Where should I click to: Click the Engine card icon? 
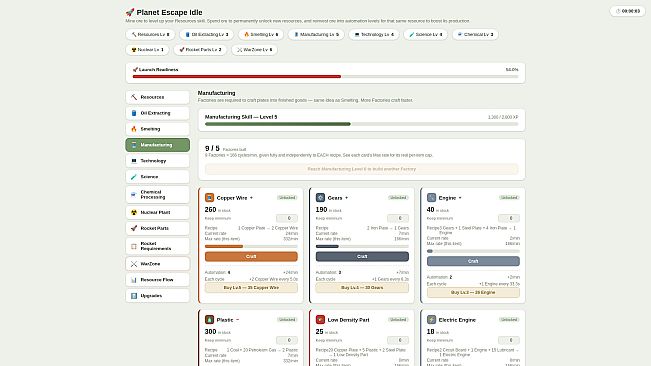point(431,198)
